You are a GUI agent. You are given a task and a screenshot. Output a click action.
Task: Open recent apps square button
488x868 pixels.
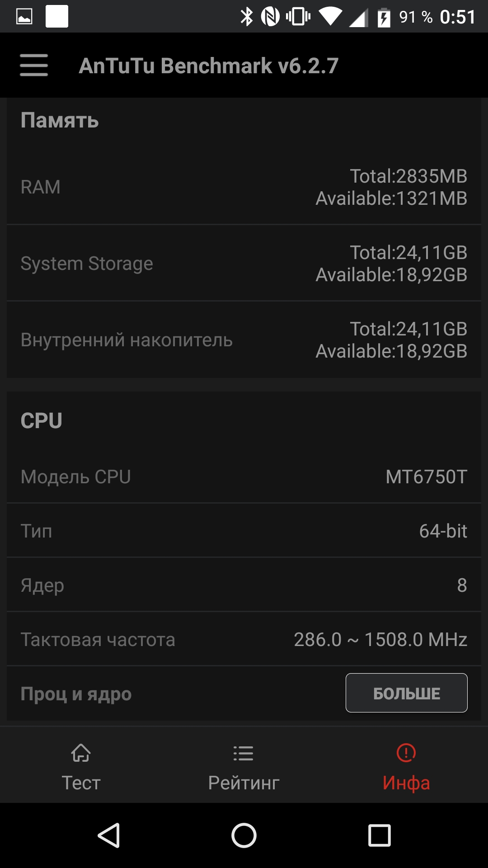379,835
